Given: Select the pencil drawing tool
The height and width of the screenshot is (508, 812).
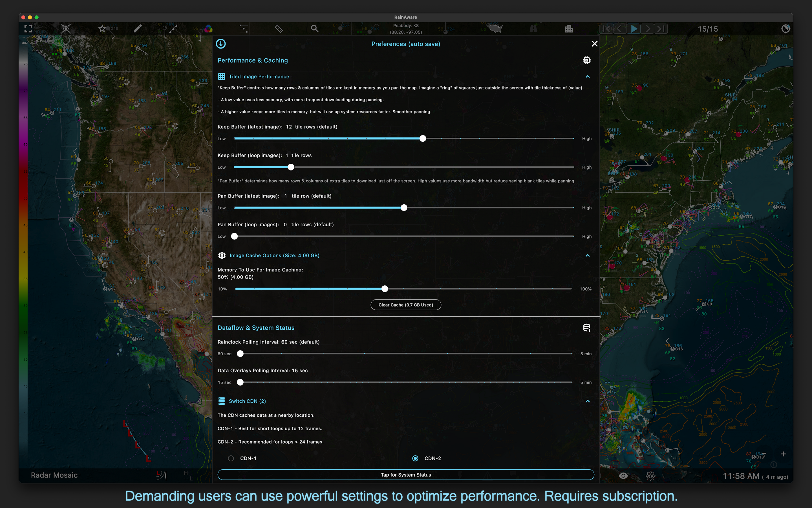Looking at the screenshot, I should (138, 29).
